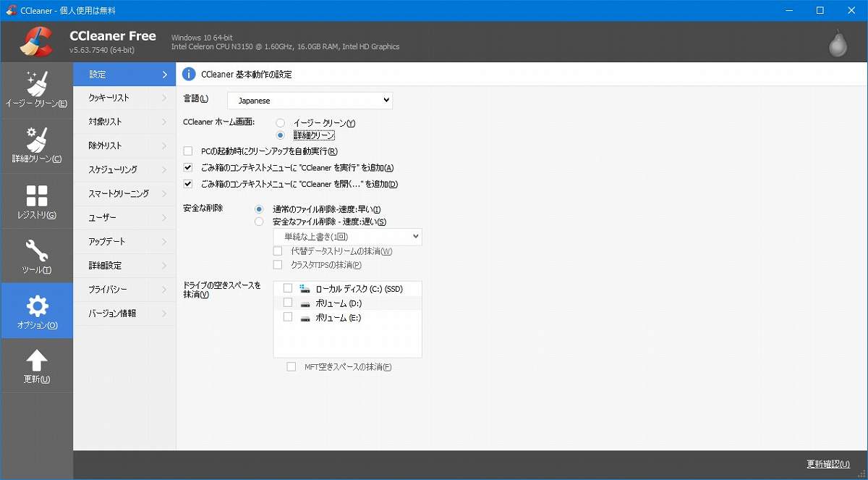
Task: Check the ボリューム (D:) checkbox
Action: coord(288,303)
